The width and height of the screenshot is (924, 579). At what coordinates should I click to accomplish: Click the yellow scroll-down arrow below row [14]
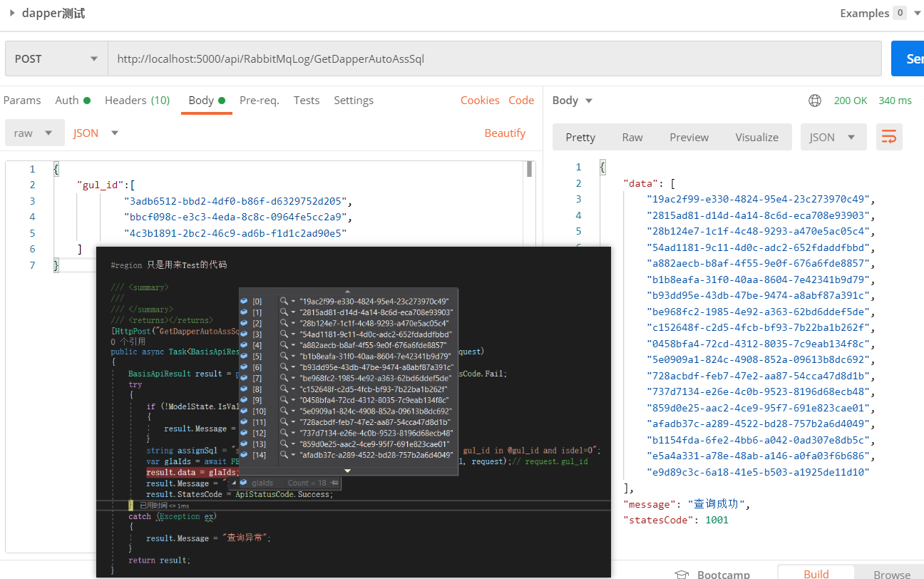348,471
